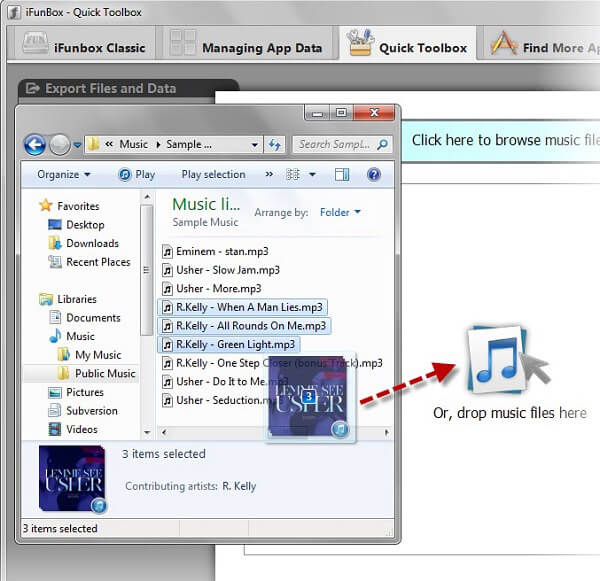600x581 pixels.
Task: Expand the address bar history dropdown
Action: click(x=254, y=145)
